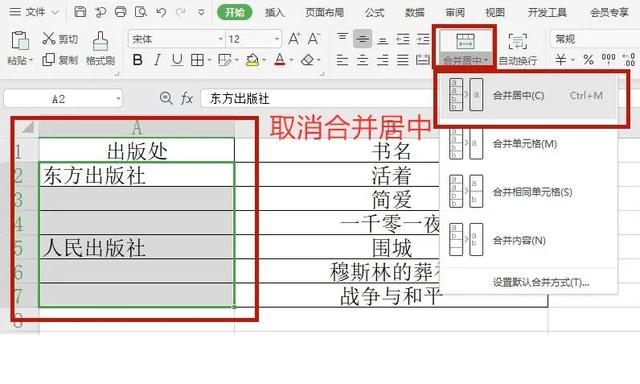Click the Save icon in quick access bar

[x=80, y=12]
